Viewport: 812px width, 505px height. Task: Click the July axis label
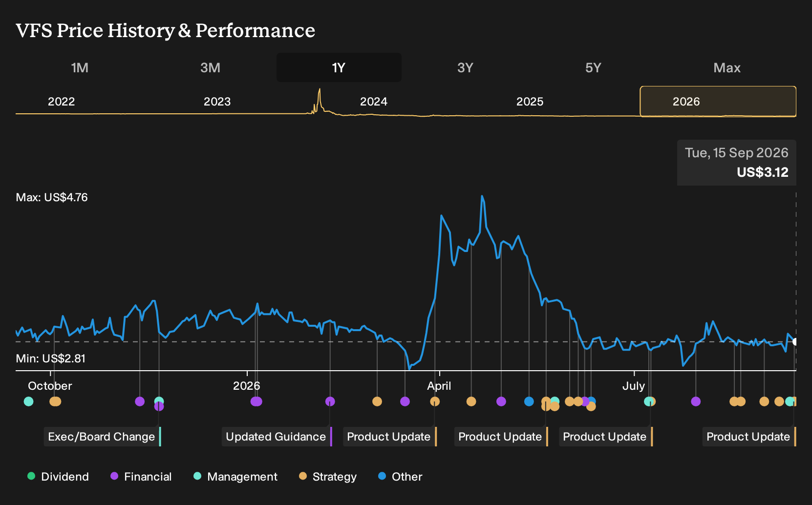633,386
